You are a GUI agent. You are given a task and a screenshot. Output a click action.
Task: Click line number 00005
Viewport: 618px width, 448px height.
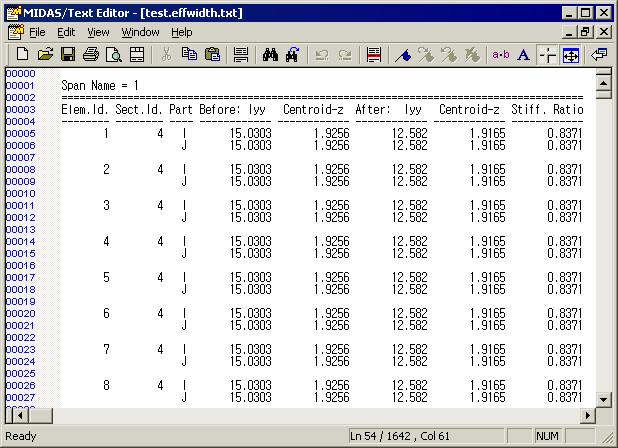tap(20, 134)
